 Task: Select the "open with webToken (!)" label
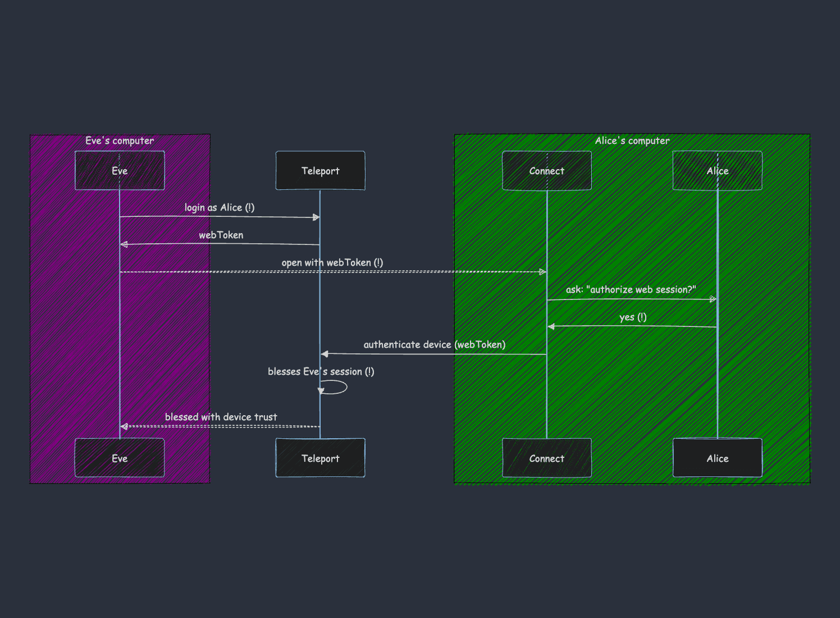click(x=332, y=262)
